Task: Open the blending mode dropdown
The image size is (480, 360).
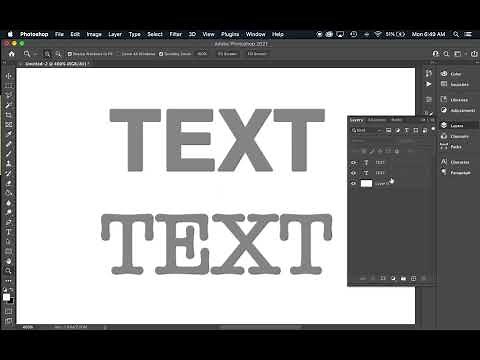Action: 373,141
